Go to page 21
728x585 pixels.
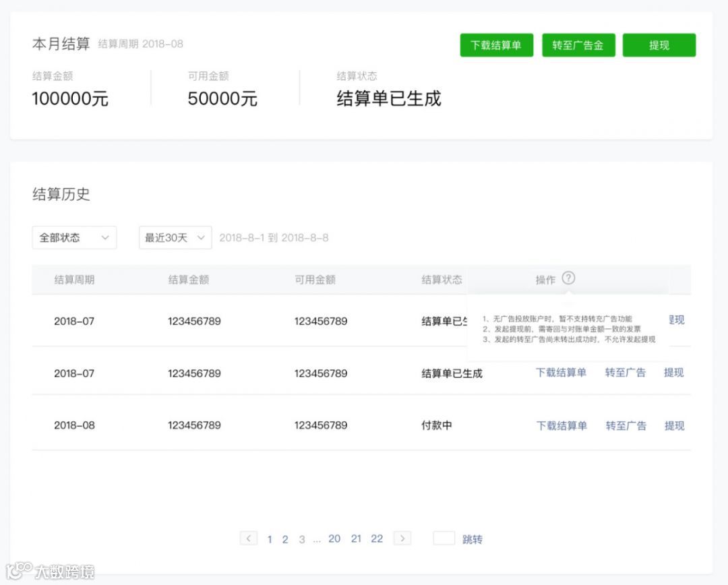point(356,538)
